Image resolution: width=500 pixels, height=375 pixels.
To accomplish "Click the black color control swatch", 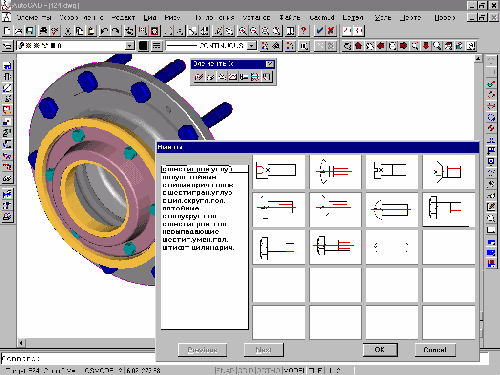I will click(143, 45).
